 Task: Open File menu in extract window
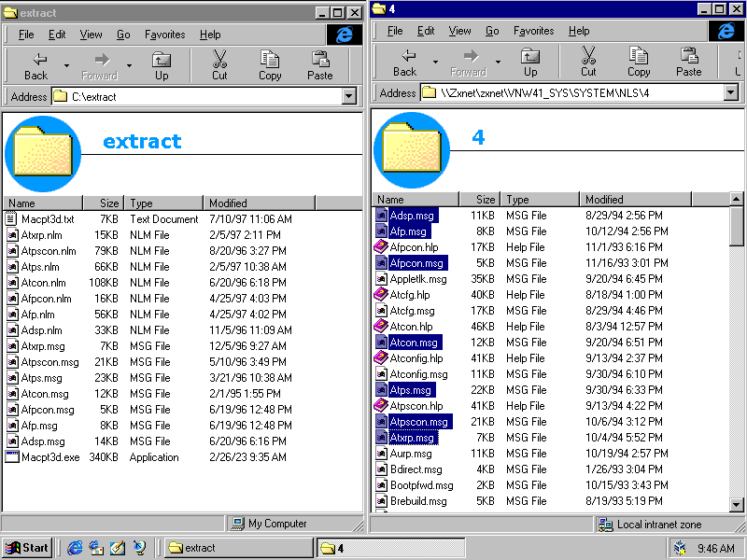point(26,35)
